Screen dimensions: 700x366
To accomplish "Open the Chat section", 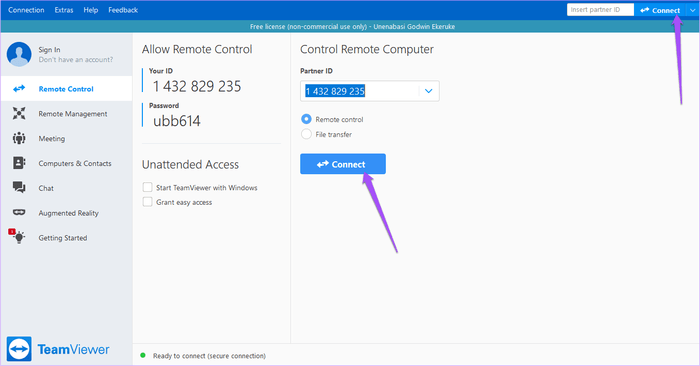I will click(67, 188).
